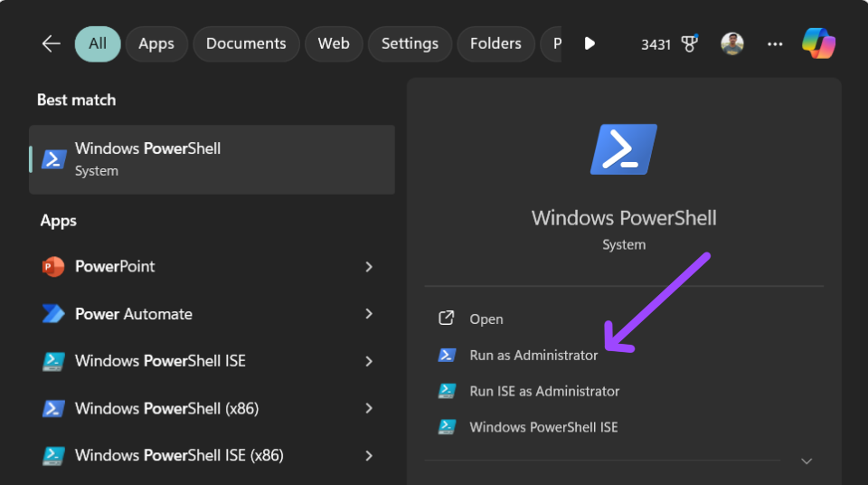This screenshot has width=868, height=485.
Task: Expand more actions with down chevron
Action: (807, 461)
